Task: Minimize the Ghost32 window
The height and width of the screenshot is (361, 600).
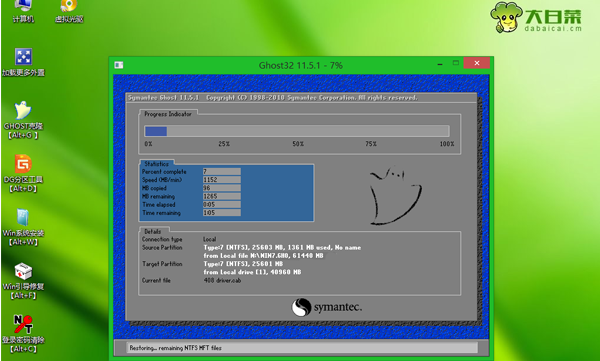Action: (440, 64)
